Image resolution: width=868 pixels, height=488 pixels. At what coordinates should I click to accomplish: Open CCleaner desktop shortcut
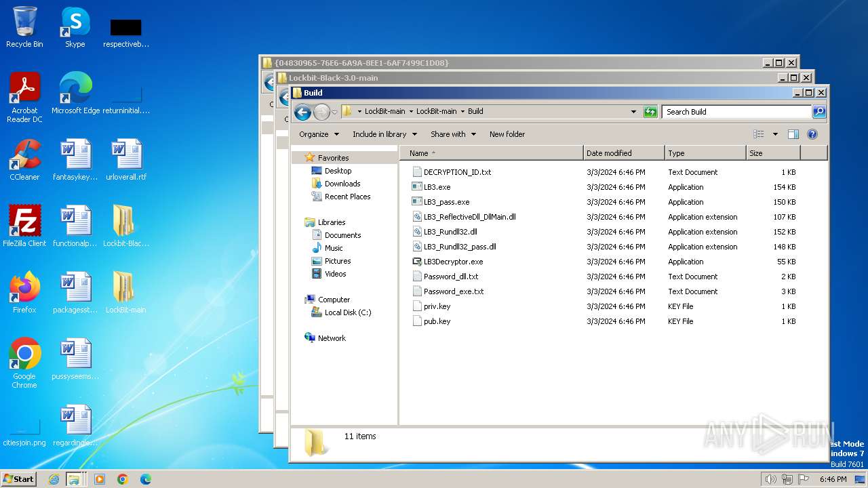click(x=24, y=160)
